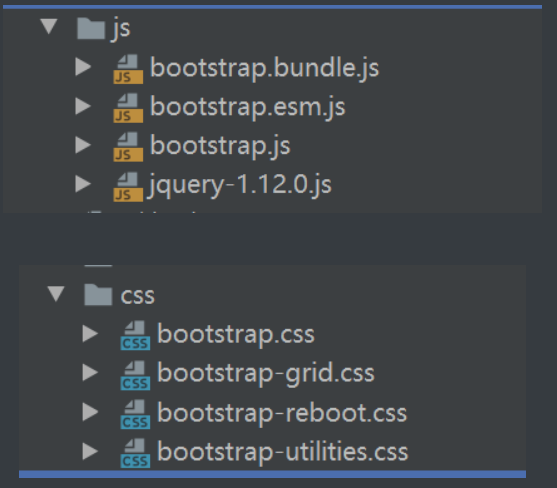
Task: Click the css folder icon
Action: (x=98, y=295)
